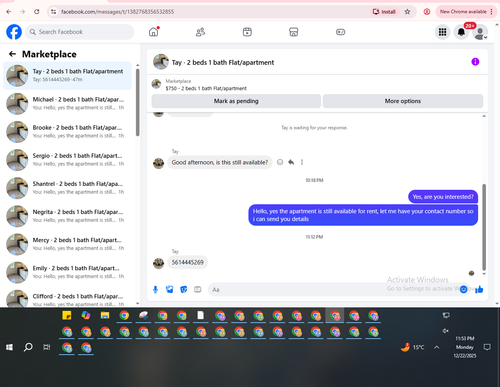The height and width of the screenshot is (387, 500).
Task: View site information icon in address bar
Action: click(53, 12)
